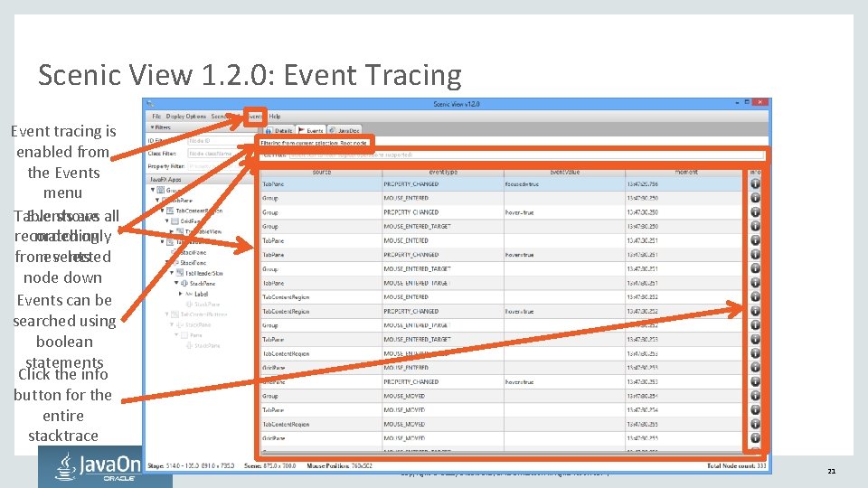
Task: Open info for TabContentRegion MOUSE_ENTERED row
Action: pyautogui.click(x=755, y=296)
